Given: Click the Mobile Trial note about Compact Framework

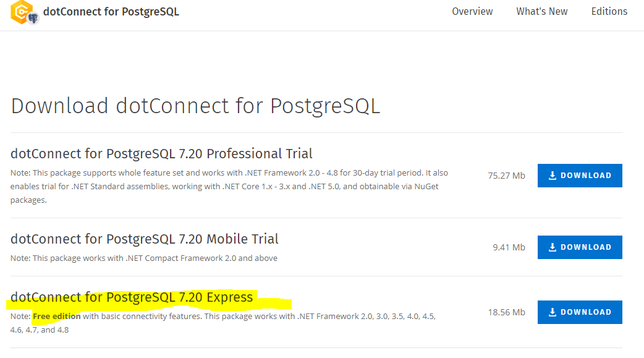Looking at the screenshot, I should click(x=144, y=258).
